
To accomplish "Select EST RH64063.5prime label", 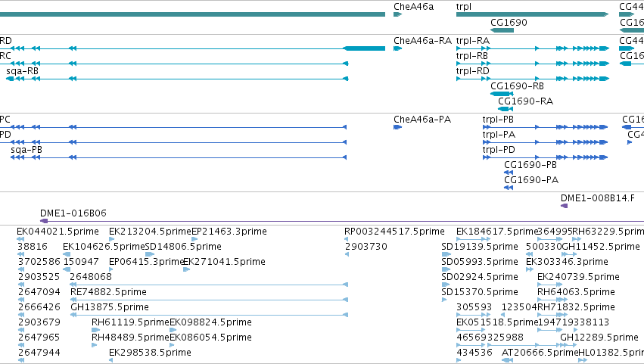I will 576,292.
